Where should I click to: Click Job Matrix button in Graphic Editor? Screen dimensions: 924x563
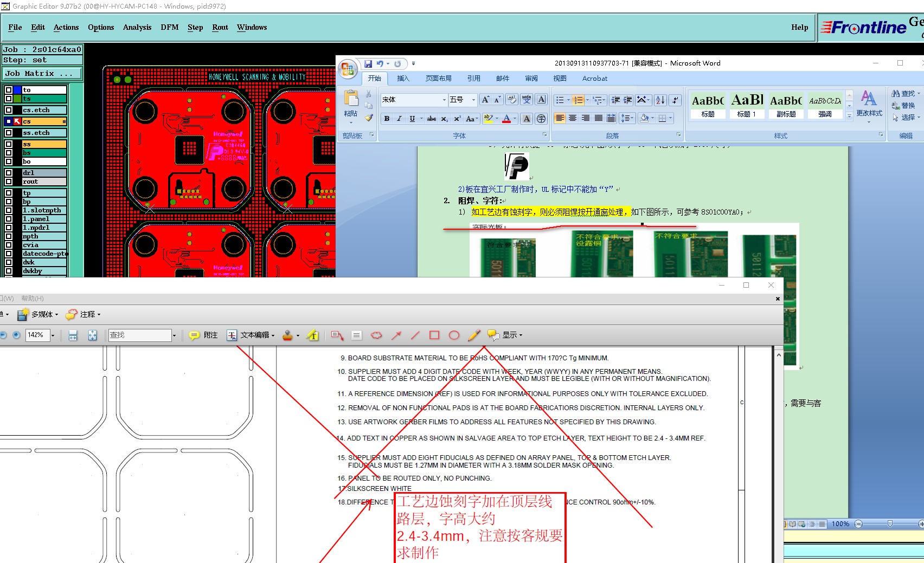tap(42, 73)
